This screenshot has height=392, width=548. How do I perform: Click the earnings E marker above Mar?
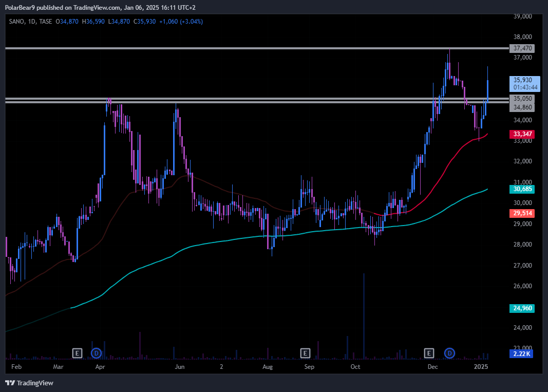77,353
